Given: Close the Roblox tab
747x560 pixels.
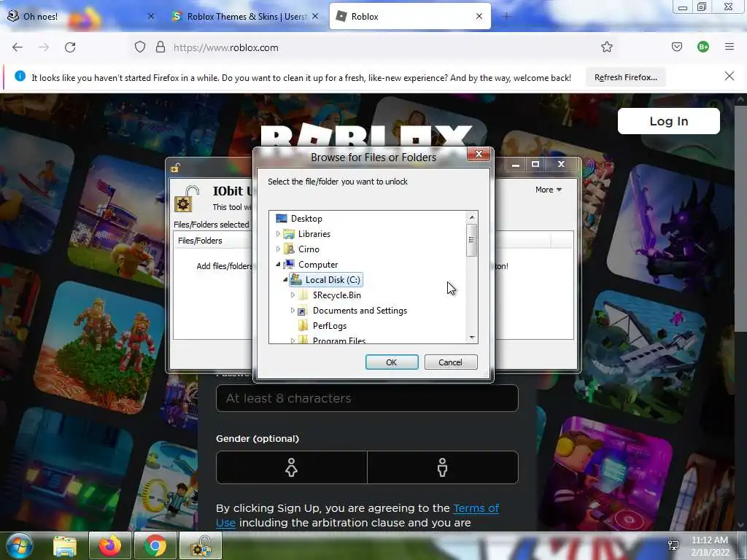Looking at the screenshot, I should [x=479, y=16].
